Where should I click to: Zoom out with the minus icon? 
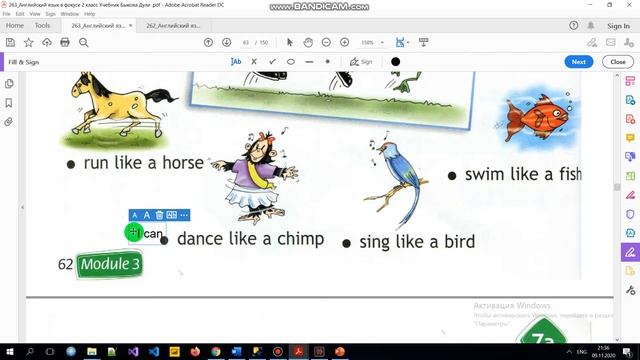[x=326, y=42]
